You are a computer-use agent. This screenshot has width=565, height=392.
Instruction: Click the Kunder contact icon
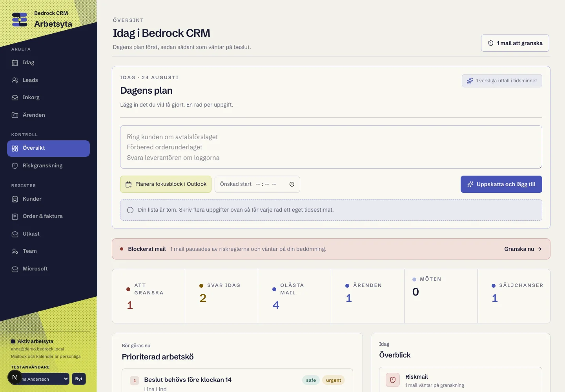click(15, 199)
